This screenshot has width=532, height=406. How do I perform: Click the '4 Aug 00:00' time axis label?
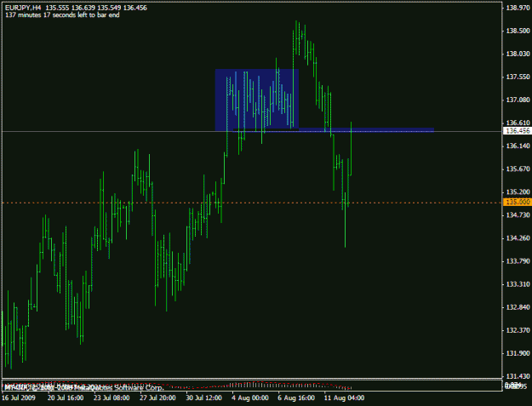tap(250, 397)
